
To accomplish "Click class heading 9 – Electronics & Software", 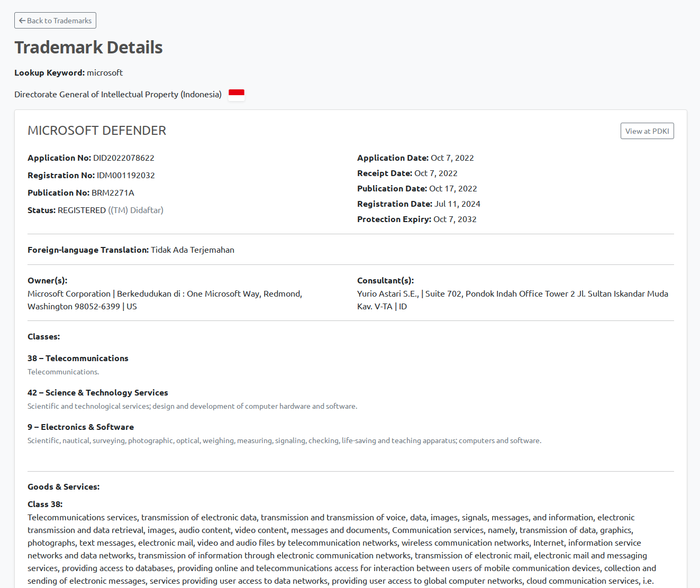I will tap(80, 427).
